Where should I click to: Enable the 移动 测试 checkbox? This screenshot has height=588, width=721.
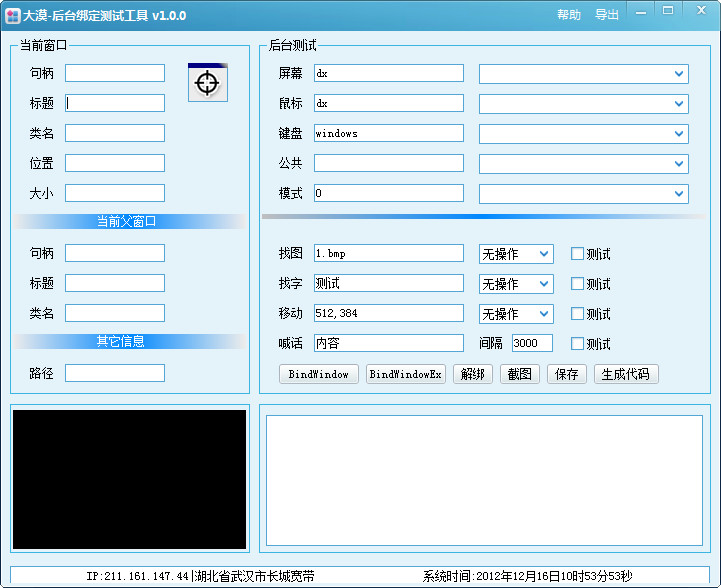click(x=577, y=314)
